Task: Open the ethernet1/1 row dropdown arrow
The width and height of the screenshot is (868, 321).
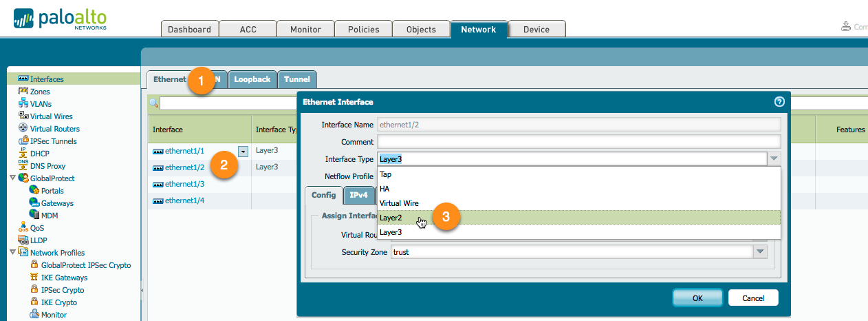Action: pyautogui.click(x=243, y=151)
